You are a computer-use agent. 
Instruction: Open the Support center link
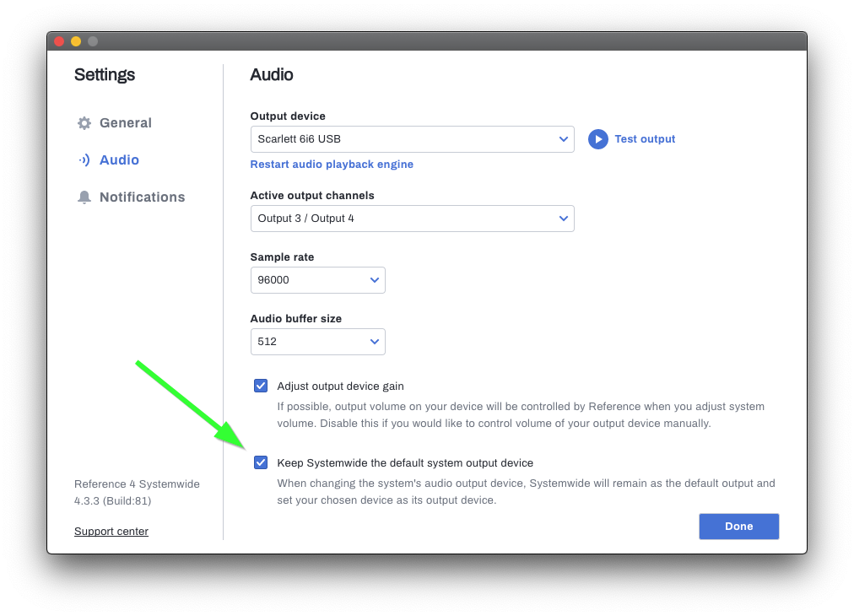tap(111, 531)
